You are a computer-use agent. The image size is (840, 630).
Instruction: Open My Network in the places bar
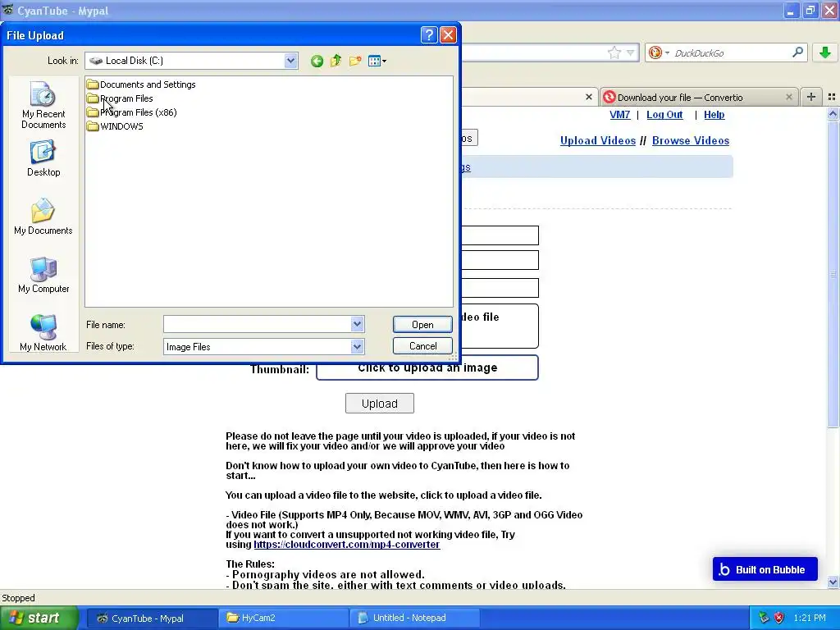click(43, 333)
